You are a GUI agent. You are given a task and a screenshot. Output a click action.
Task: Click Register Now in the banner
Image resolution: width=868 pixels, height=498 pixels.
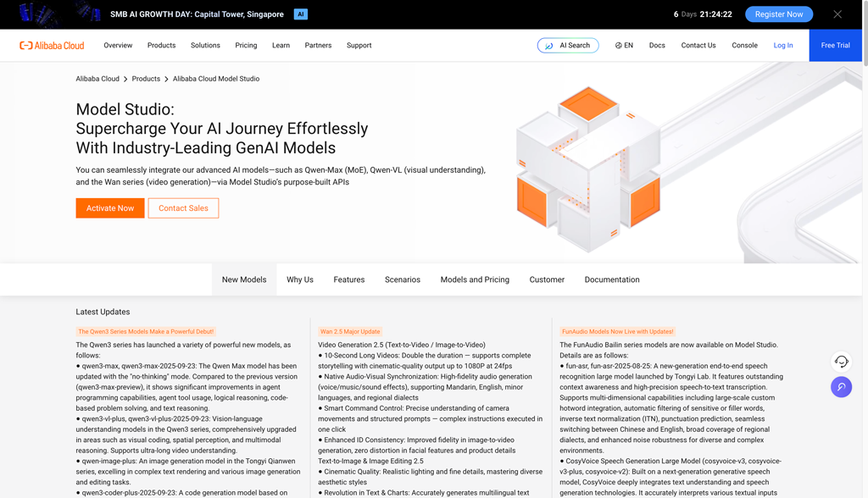click(778, 14)
